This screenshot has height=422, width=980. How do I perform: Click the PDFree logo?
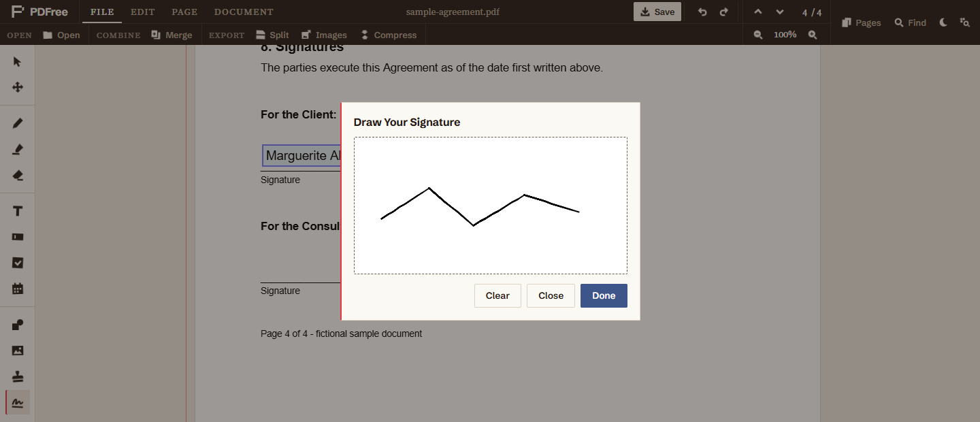click(39, 12)
